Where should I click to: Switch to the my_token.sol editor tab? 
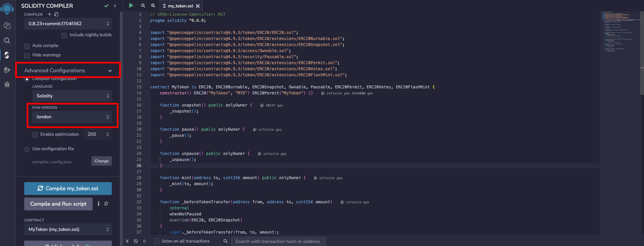click(180, 6)
